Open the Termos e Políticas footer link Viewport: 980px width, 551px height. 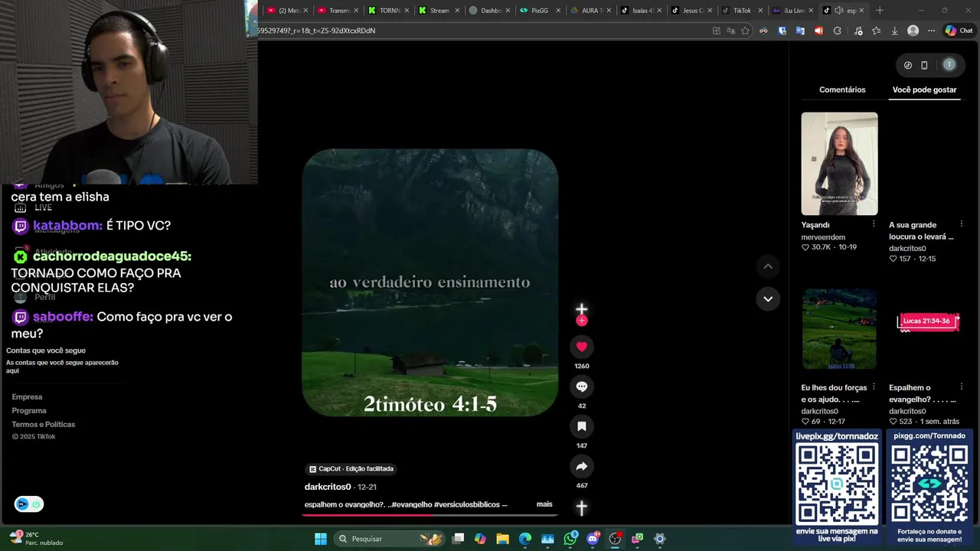(44, 425)
